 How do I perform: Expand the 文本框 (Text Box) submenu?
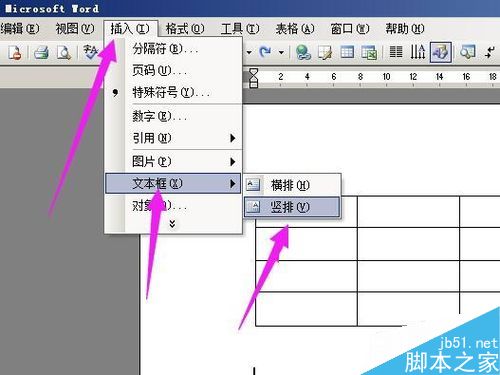point(173,183)
